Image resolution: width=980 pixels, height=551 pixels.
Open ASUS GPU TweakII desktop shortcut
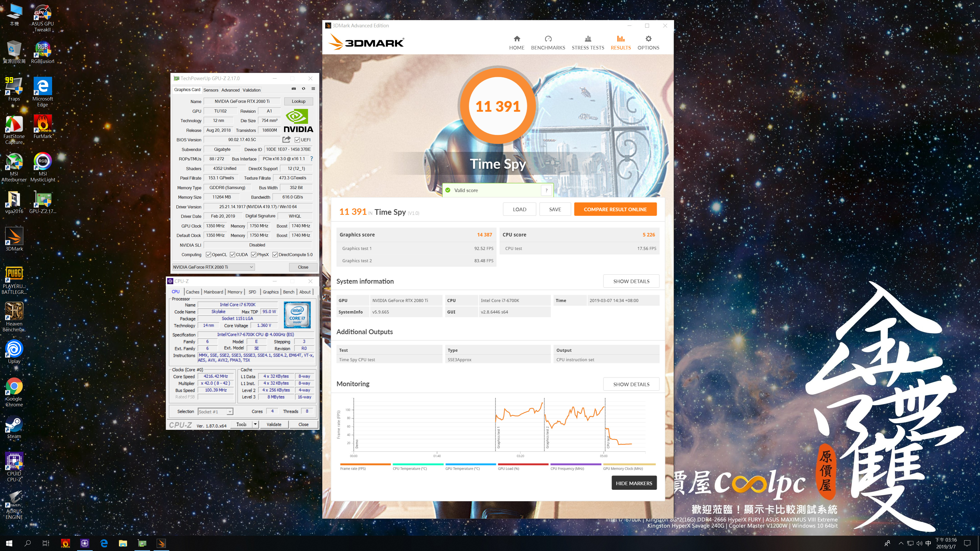tap(43, 18)
